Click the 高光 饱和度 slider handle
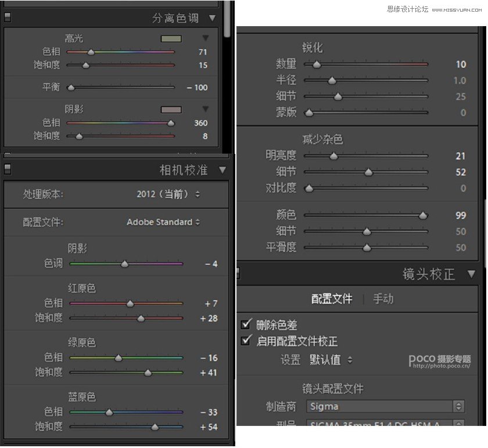This screenshot has height=448, width=488. click(86, 66)
